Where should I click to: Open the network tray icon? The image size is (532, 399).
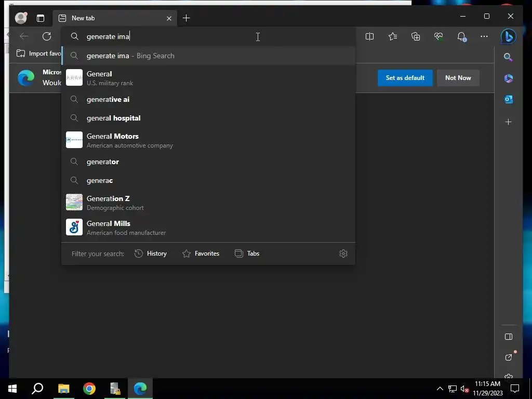[x=452, y=389]
